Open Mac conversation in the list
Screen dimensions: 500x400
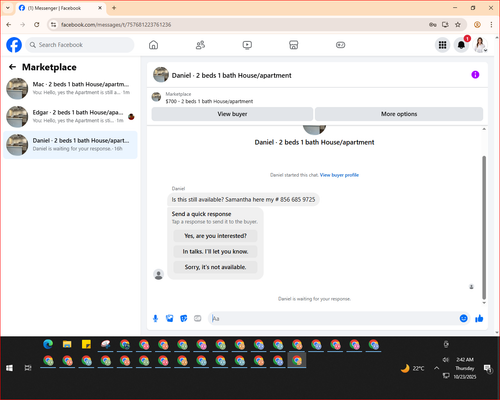click(x=70, y=88)
